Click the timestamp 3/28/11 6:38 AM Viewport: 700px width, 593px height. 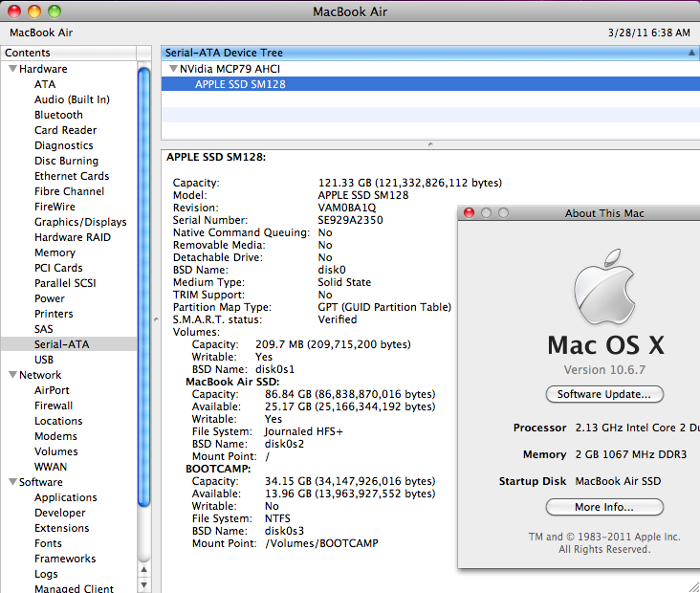pos(649,33)
